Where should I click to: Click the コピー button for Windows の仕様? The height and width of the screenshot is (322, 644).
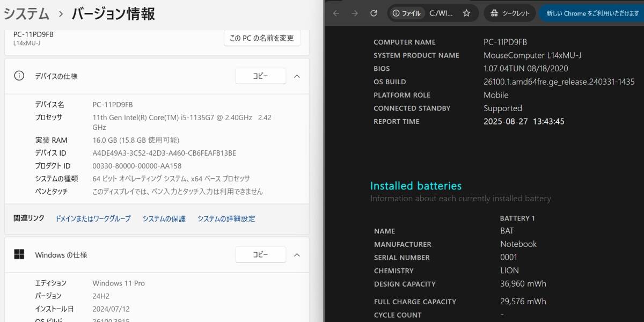coord(260,254)
